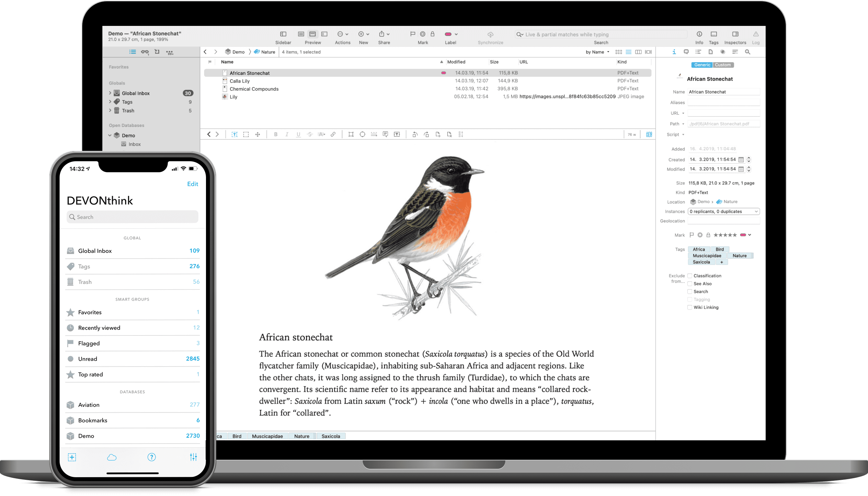Screen dimensions: 868x496
Task: Set star rating in Info inspector
Action: click(725, 235)
